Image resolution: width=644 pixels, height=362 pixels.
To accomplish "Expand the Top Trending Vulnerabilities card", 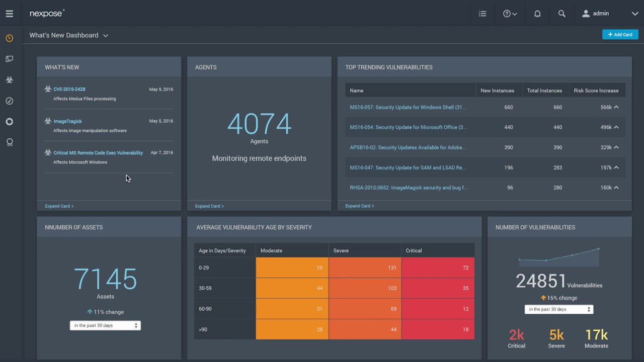I will [x=359, y=206].
